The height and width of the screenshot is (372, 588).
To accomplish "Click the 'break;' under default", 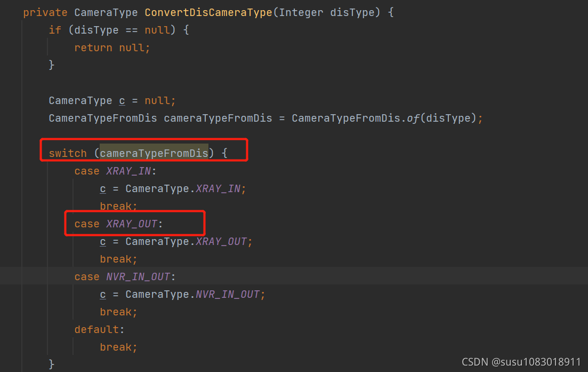I will (x=118, y=347).
